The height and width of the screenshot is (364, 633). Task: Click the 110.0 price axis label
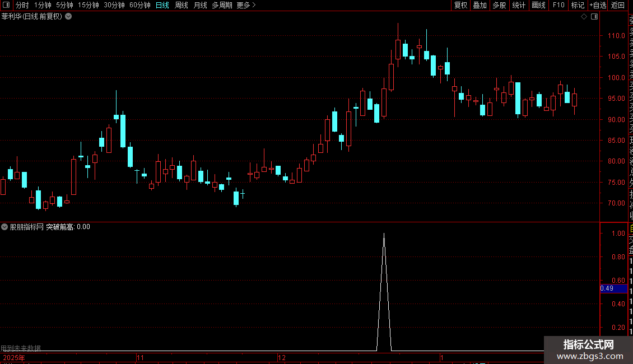[616, 35]
